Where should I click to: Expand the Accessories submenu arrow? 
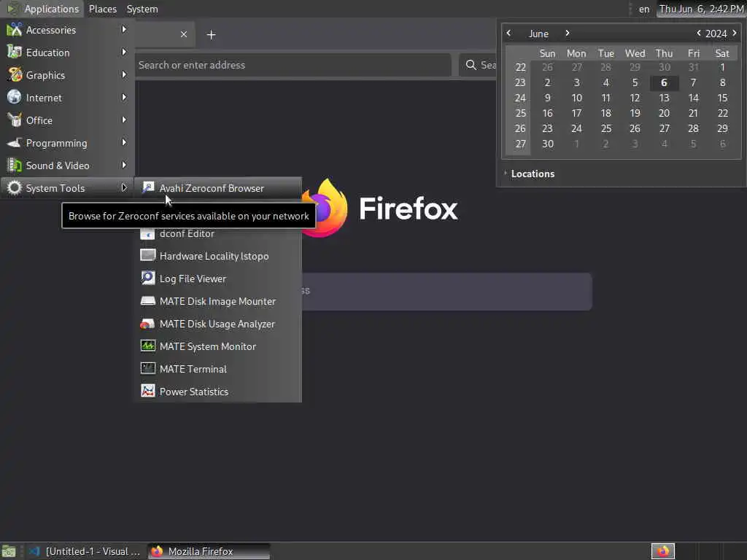pos(124,29)
